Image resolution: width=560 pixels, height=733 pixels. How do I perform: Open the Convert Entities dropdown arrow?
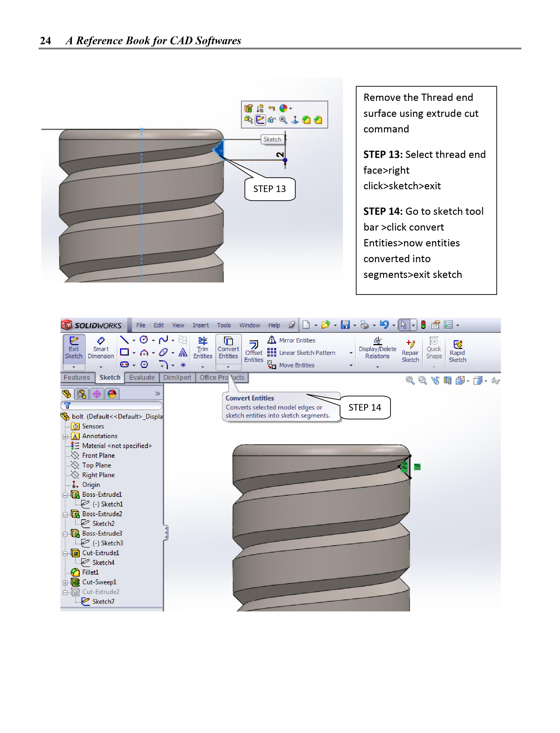tap(228, 367)
